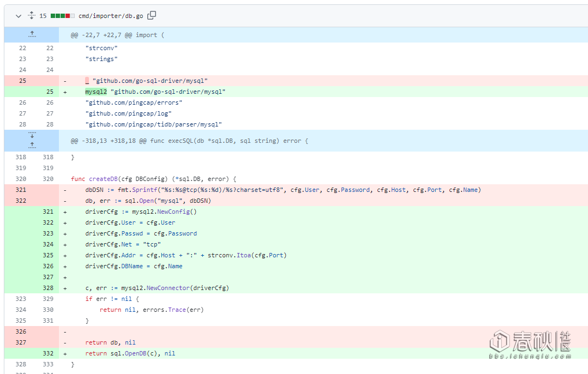
Task: Select hunk header '@@ -22,7 +22,7 @@ import ('
Action: click(117, 35)
